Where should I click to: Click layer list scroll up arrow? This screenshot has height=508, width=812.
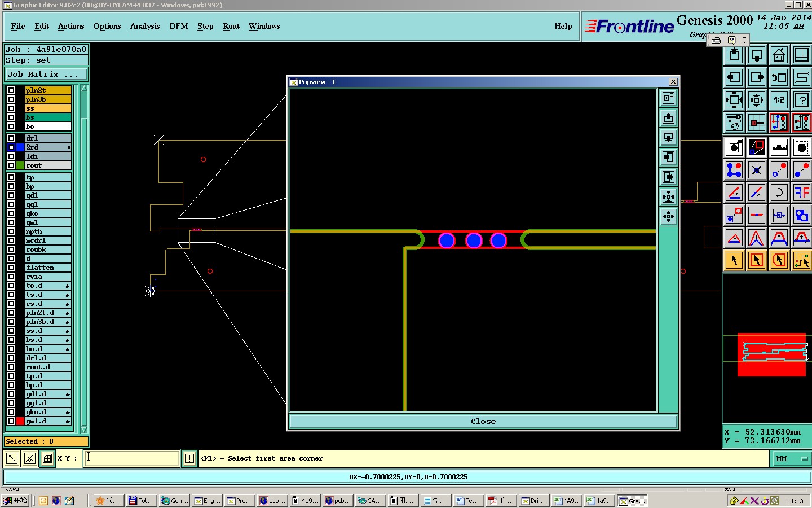[x=84, y=88]
